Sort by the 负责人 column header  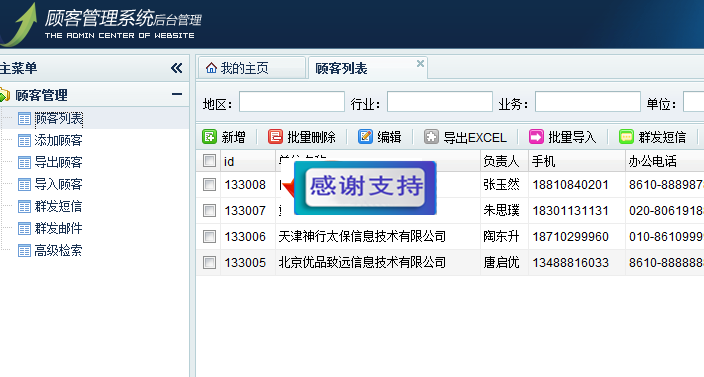coord(504,161)
